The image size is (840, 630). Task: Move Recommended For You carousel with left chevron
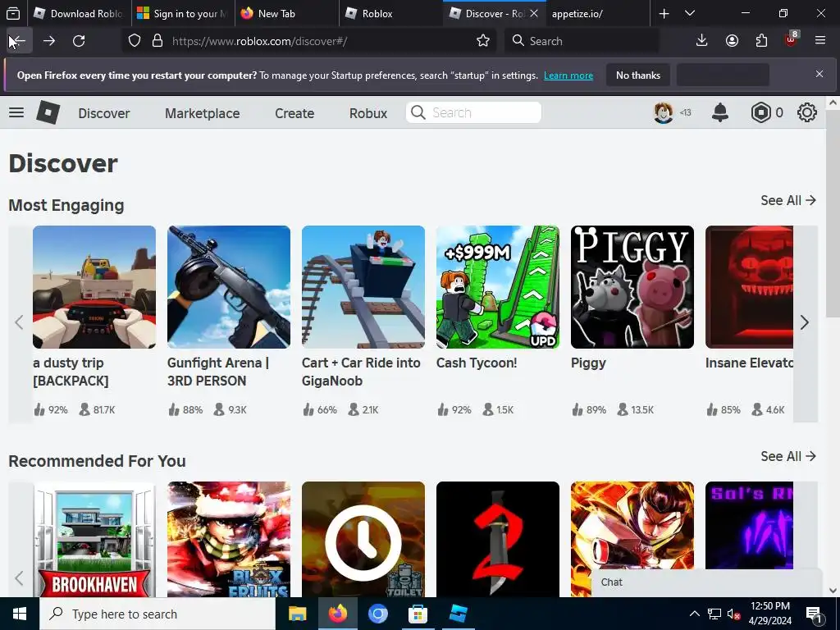pos(20,578)
